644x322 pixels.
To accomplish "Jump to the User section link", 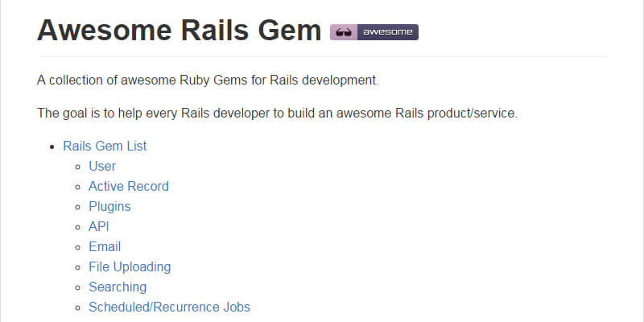I will pos(102,166).
